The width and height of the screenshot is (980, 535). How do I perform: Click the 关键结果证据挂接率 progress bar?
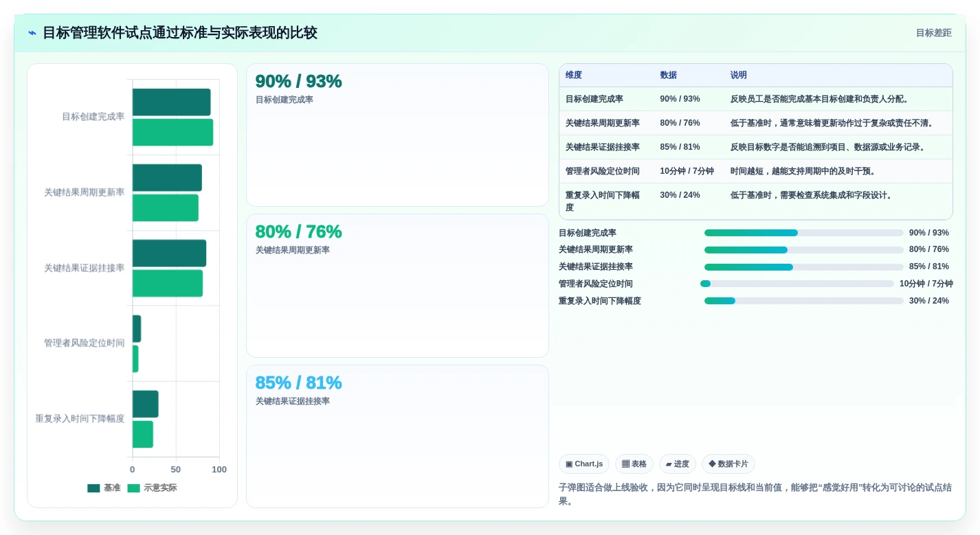point(804,267)
